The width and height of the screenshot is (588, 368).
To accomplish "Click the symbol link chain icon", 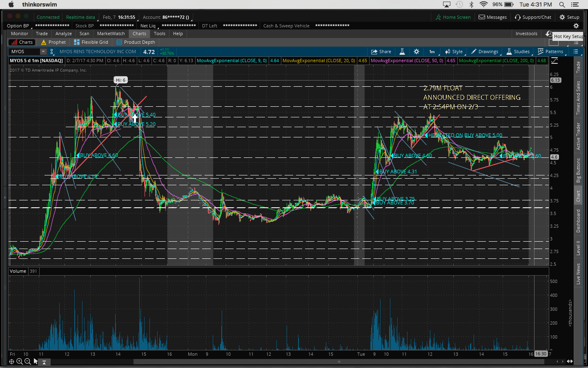I will pyautogui.click(x=52, y=52).
